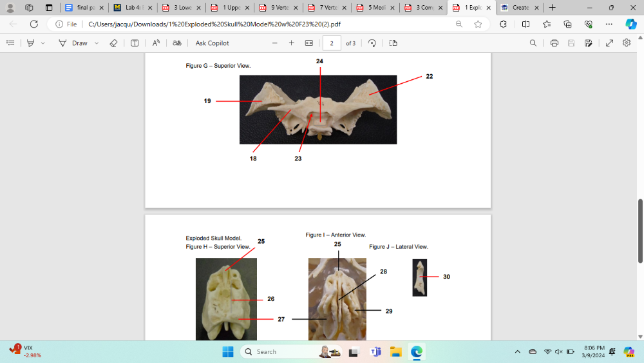The image size is (644, 363).
Task: Toggle the table of contents sidebar
Action: [10, 43]
